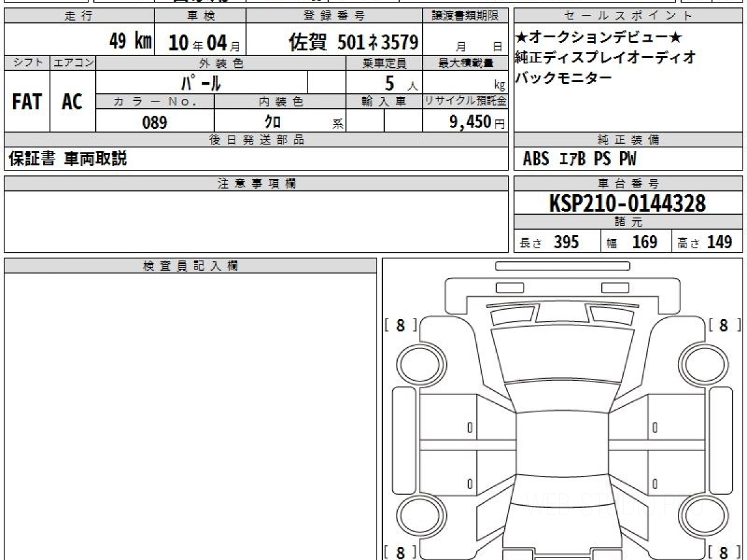This screenshot has width=747, height=560.
Task: Click the リサイクル預託金 header
Action: pyautogui.click(x=466, y=101)
